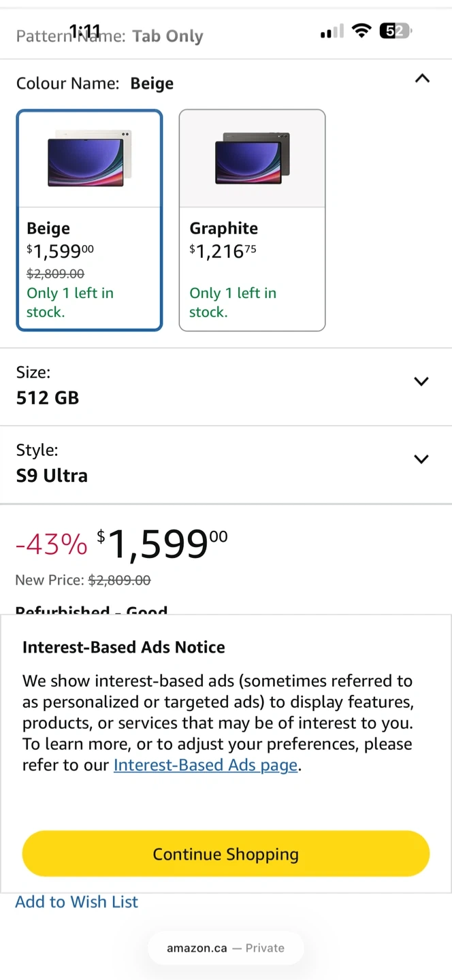Viewport: 452px width, 980px height.
Task: Tap the amazon.ca Private address bar
Action: click(x=225, y=948)
